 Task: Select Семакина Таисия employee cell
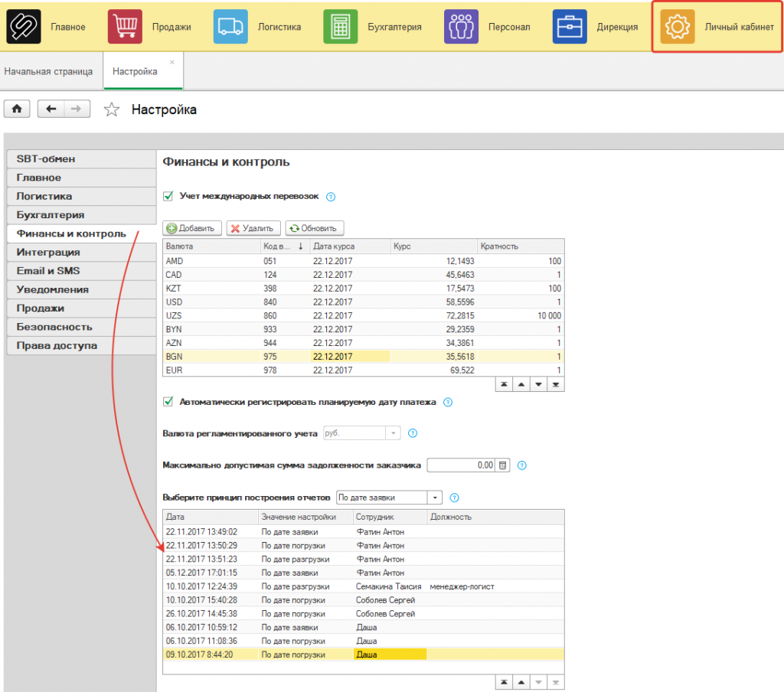[389, 586]
